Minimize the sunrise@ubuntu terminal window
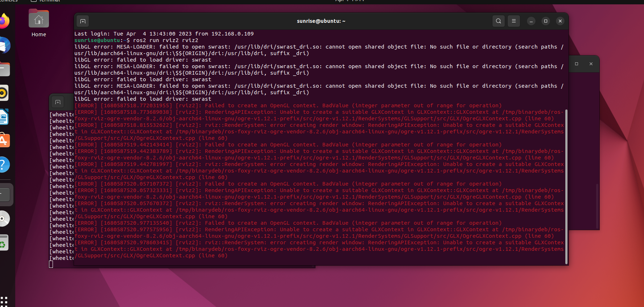Image resolution: width=644 pixels, height=307 pixels. point(531,21)
